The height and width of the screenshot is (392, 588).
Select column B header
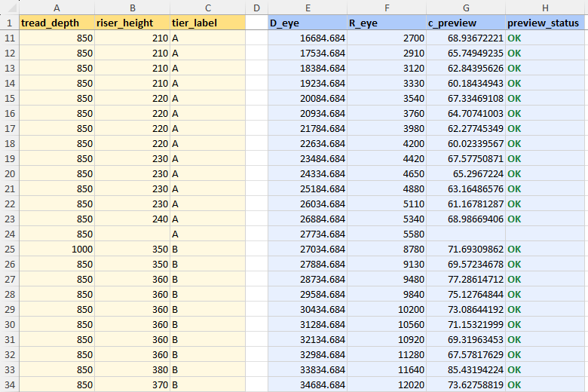click(x=133, y=8)
